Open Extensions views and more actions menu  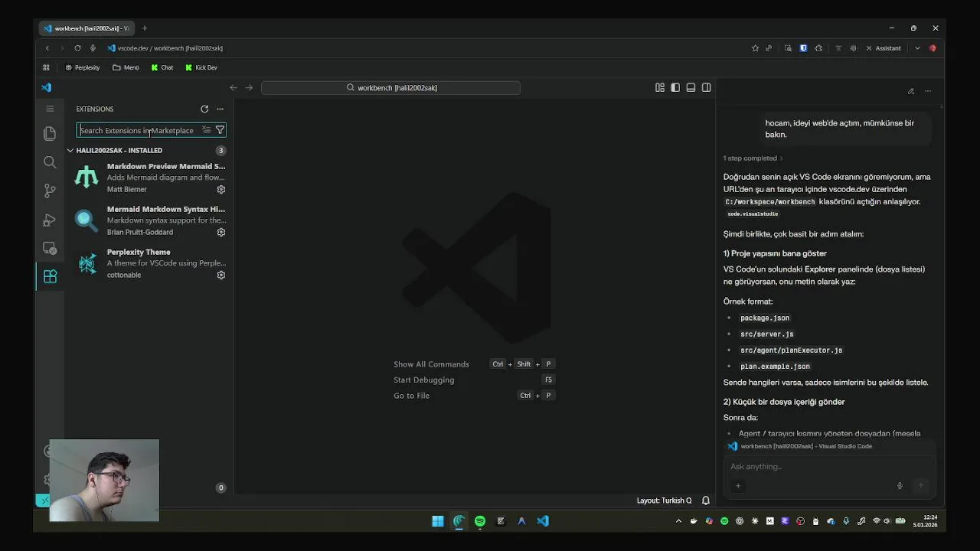[220, 109]
